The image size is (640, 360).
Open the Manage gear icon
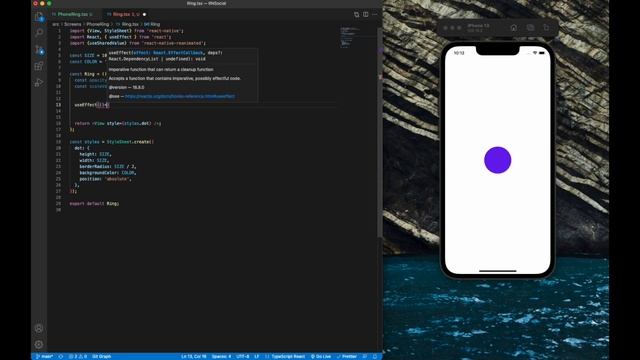coord(39,344)
